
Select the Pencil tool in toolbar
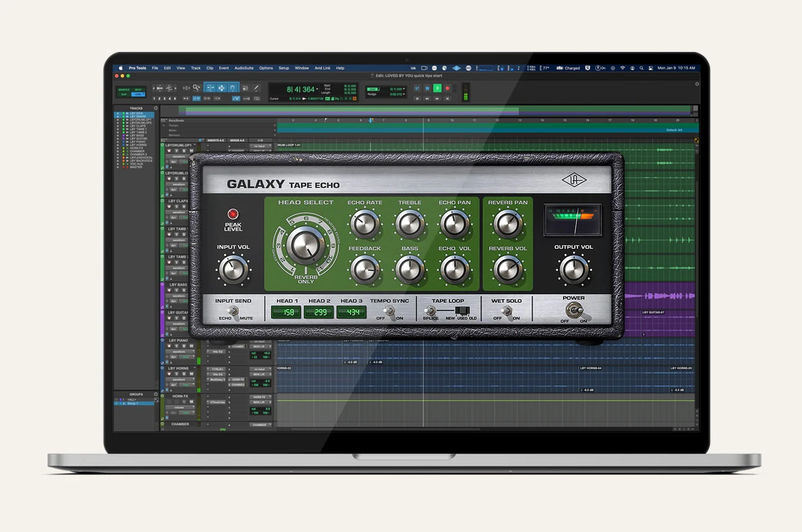coord(256,88)
